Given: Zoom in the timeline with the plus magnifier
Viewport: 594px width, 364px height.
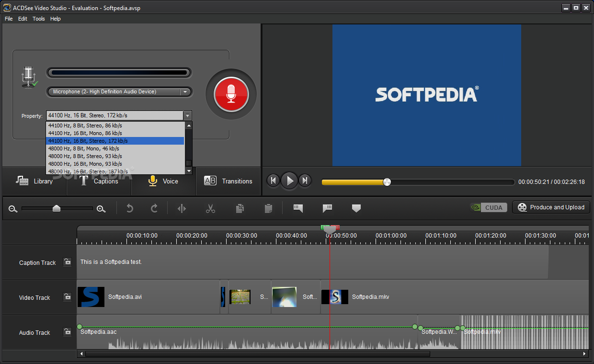Looking at the screenshot, I should (101, 209).
